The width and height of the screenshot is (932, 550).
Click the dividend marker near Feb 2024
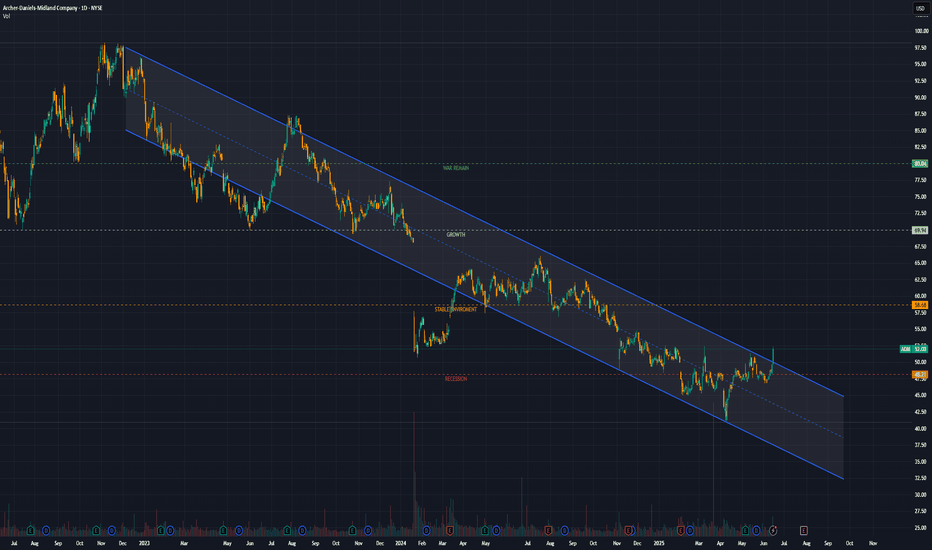pos(426,530)
